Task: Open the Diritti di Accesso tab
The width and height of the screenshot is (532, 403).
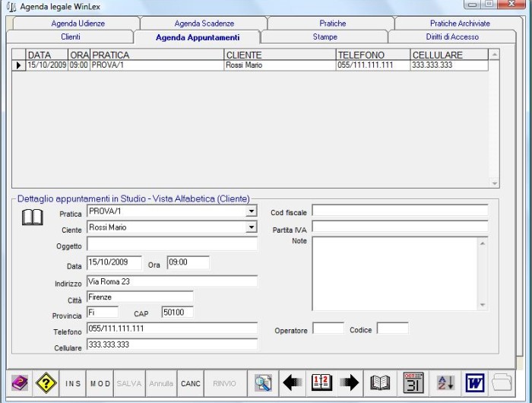Action: coord(452,36)
